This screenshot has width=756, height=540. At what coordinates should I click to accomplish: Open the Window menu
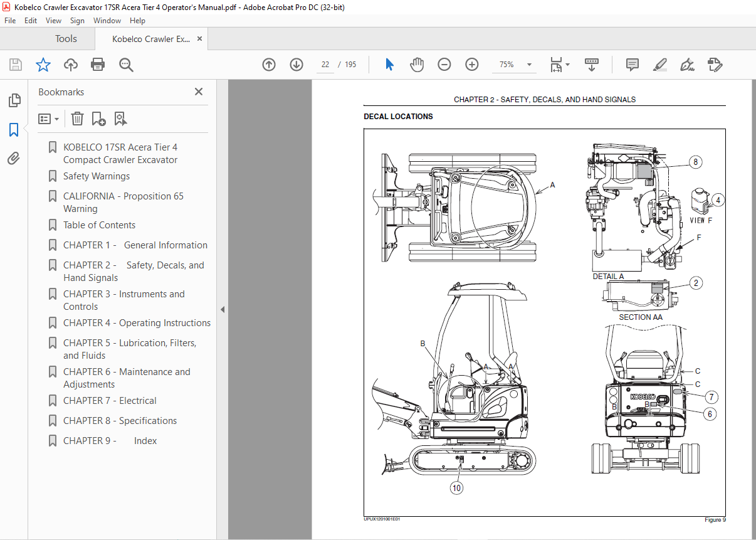pos(107,21)
